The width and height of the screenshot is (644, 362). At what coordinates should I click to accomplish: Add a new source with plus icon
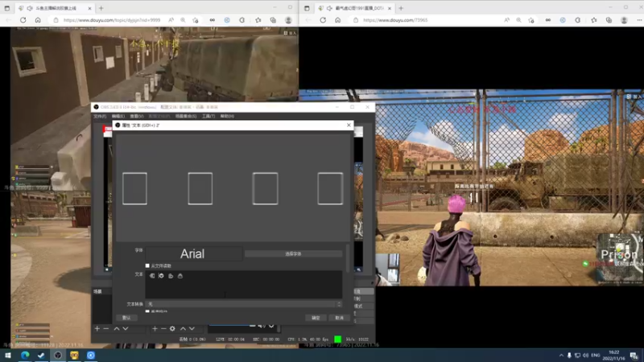tap(155, 328)
